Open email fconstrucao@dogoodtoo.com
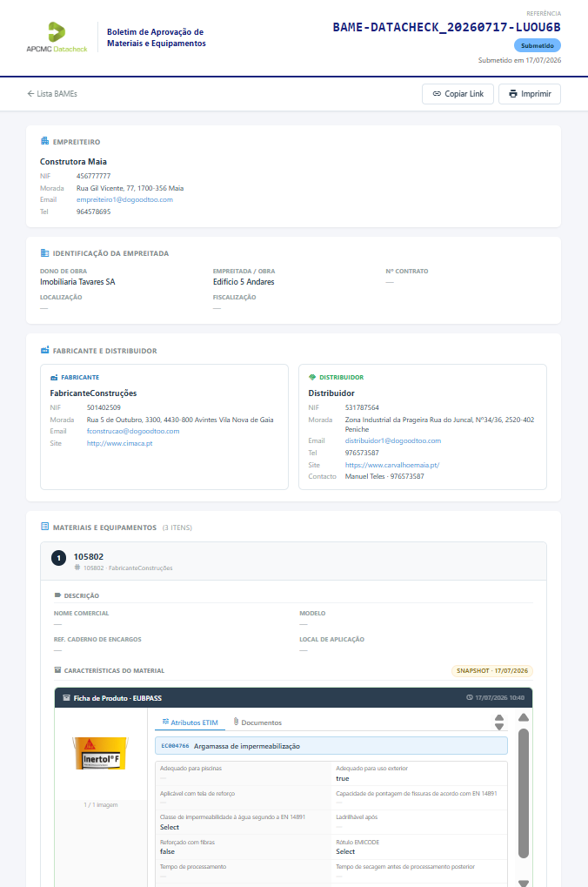 click(133, 431)
